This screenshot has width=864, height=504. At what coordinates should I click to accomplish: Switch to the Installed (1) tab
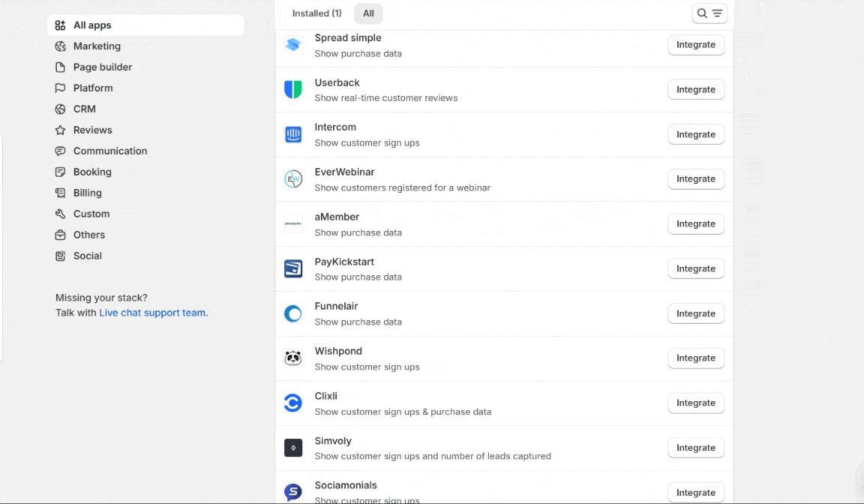click(x=316, y=13)
